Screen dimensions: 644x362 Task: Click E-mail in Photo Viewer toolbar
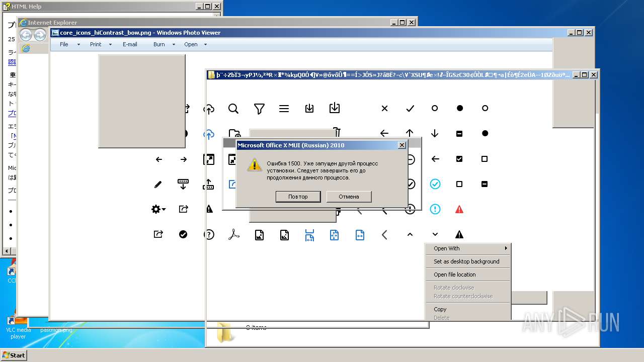point(130,44)
